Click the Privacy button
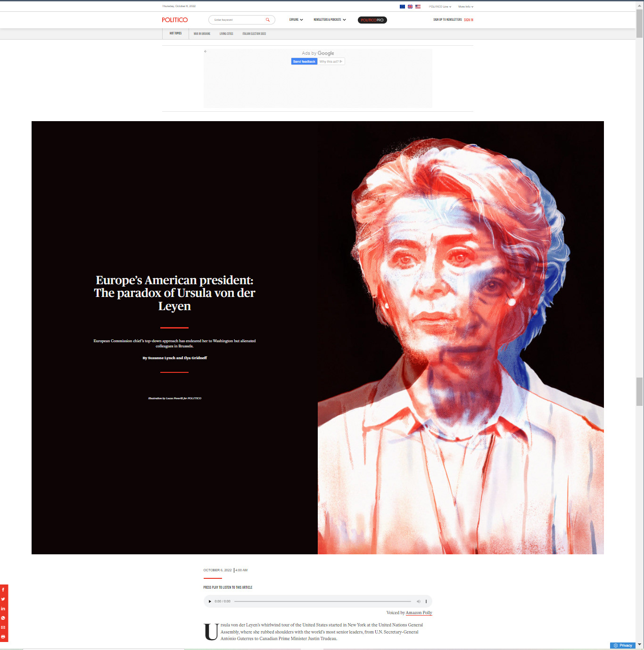Viewport: 644px width, 650px height. pyautogui.click(x=622, y=646)
